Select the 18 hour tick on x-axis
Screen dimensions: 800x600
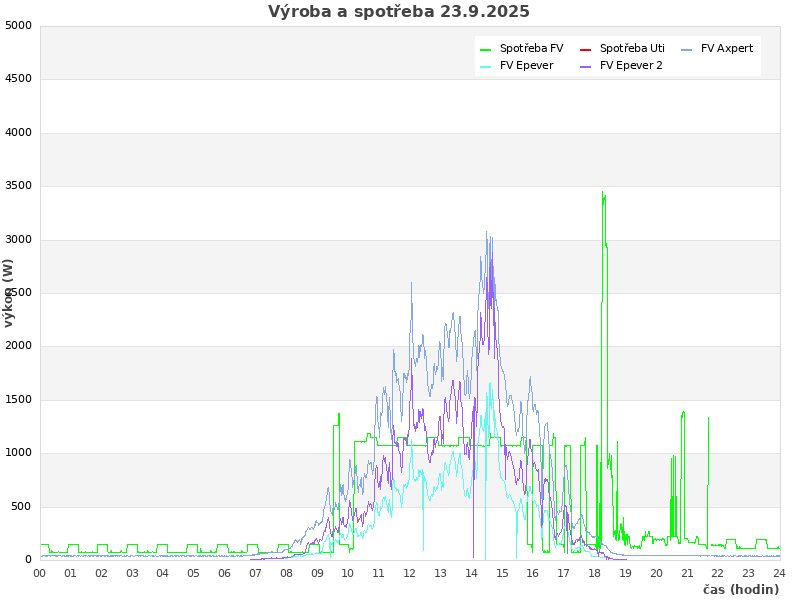(x=594, y=573)
